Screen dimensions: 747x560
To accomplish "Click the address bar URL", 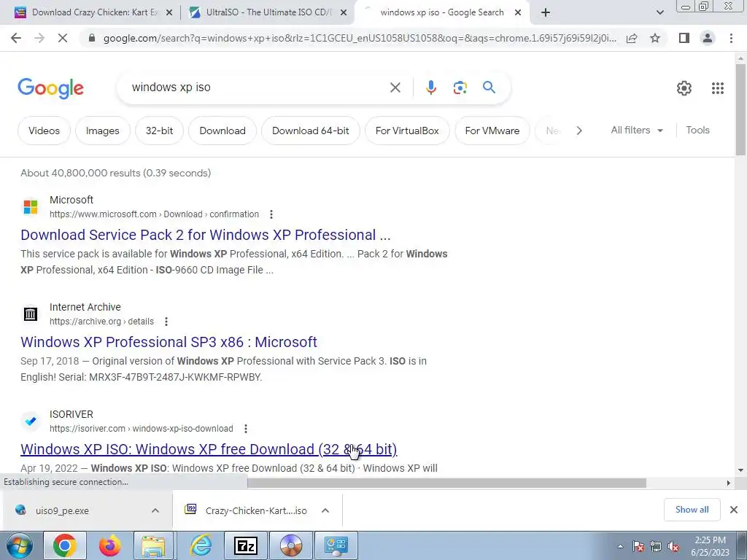I will [x=360, y=38].
